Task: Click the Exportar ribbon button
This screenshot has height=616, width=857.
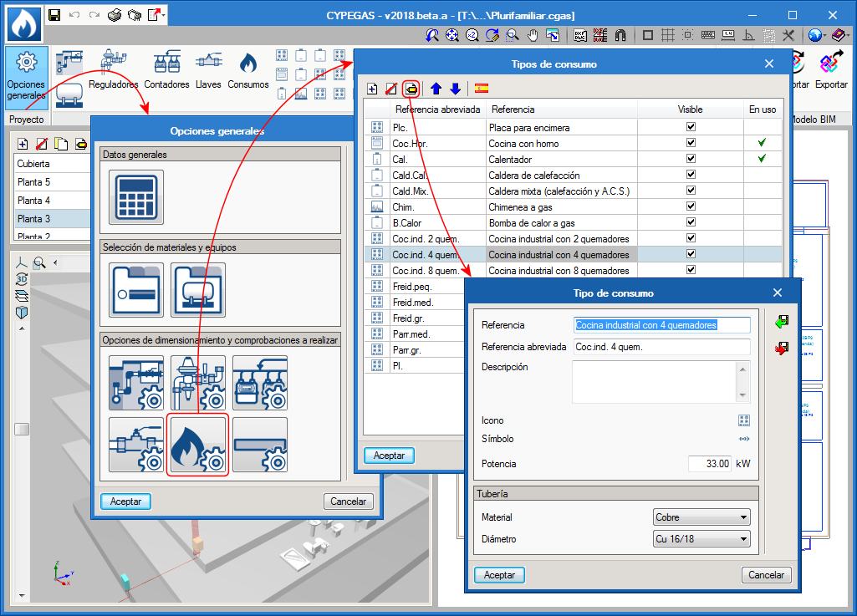Action: pos(831,69)
